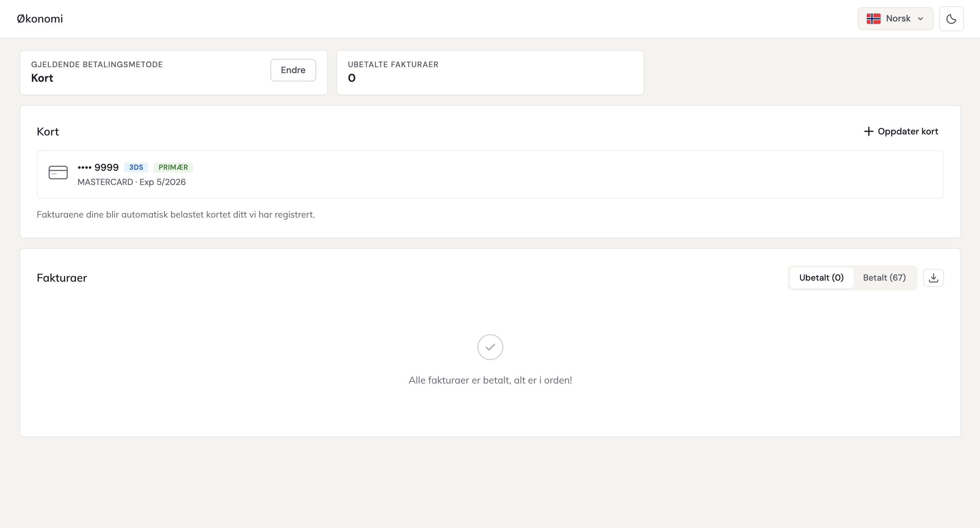Click the plus icon beside Oppdater kort
Viewport: 980px width, 528px height.
pyautogui.click(x=868, y=131)
